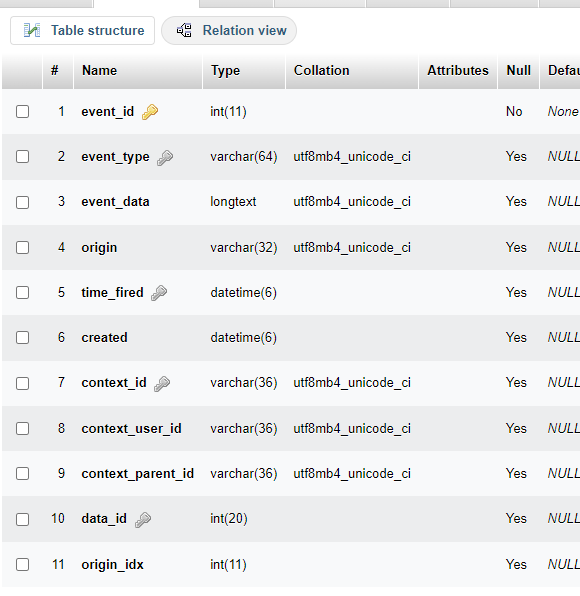Check the event_type row checkbox

(x=22, y=157)
